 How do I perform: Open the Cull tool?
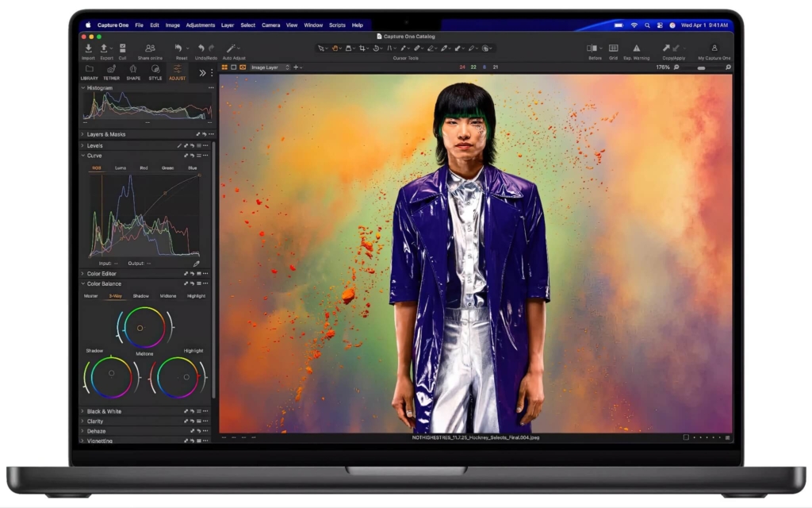point(122,48)
